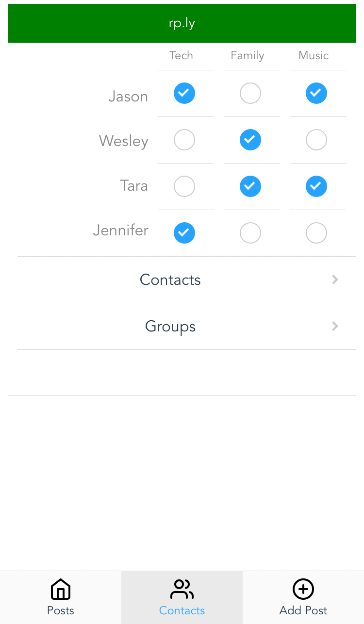Toggle Tara's Tech checkbox on

pos(184,186)
